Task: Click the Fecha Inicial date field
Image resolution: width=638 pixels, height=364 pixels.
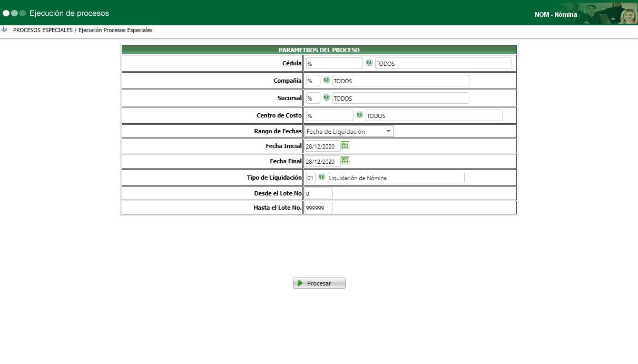Action: coord(322,146)
